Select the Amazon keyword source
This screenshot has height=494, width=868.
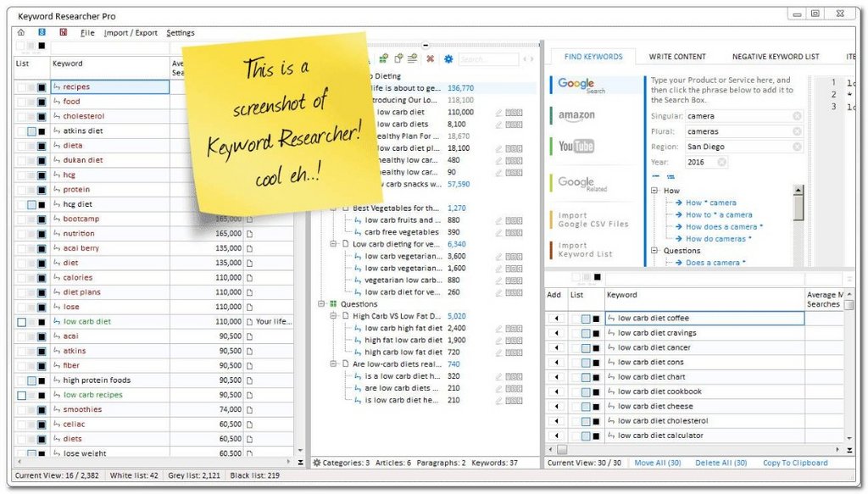(x=576, y=115)
